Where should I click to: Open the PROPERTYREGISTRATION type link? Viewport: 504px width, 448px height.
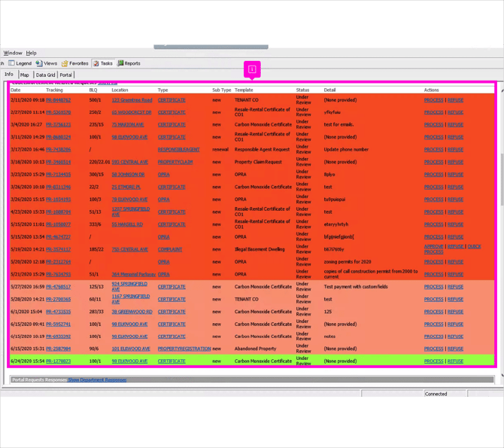coord(184,349)
